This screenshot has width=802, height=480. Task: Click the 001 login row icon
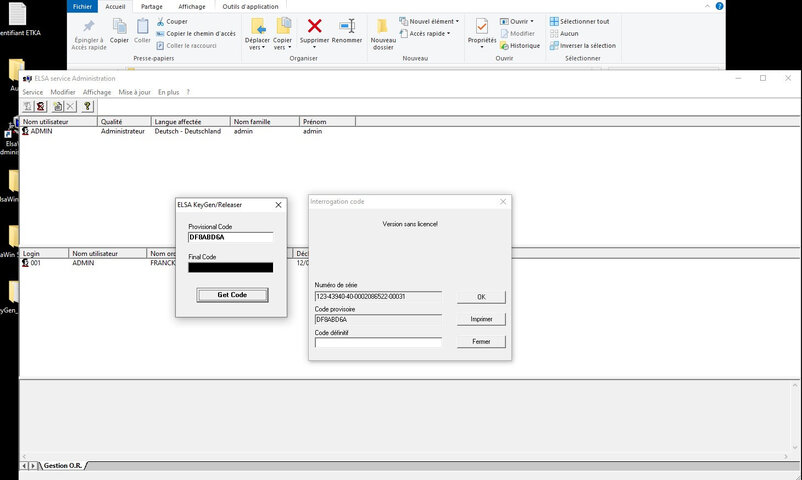click(x=26, y=263)
